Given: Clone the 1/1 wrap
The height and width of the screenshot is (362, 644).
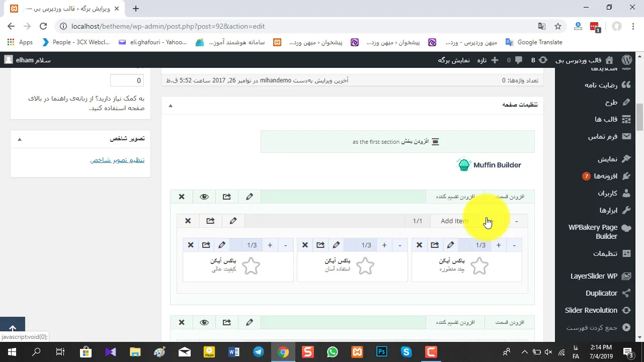Looking at the screenshot, I should click(x=210, y=221).
